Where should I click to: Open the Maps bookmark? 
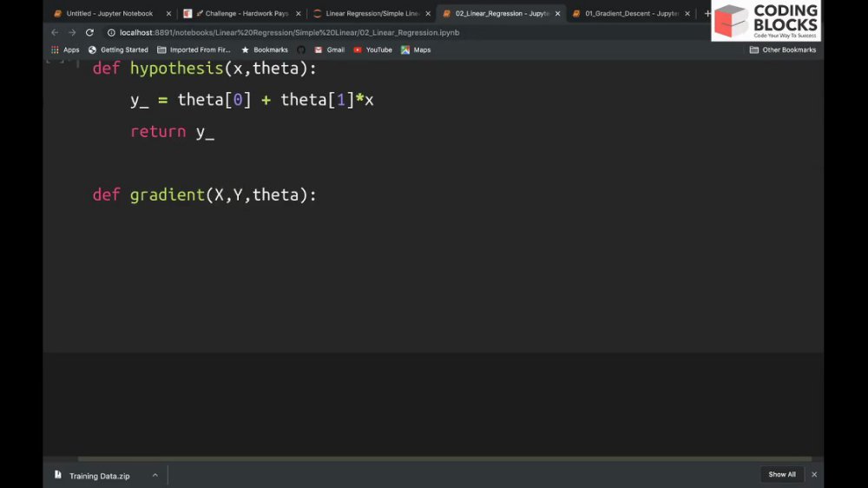click(416, 49)
